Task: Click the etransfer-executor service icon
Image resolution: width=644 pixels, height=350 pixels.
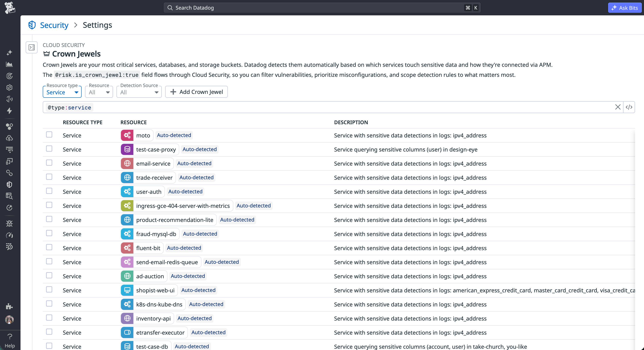Action: tap(127, 332)
